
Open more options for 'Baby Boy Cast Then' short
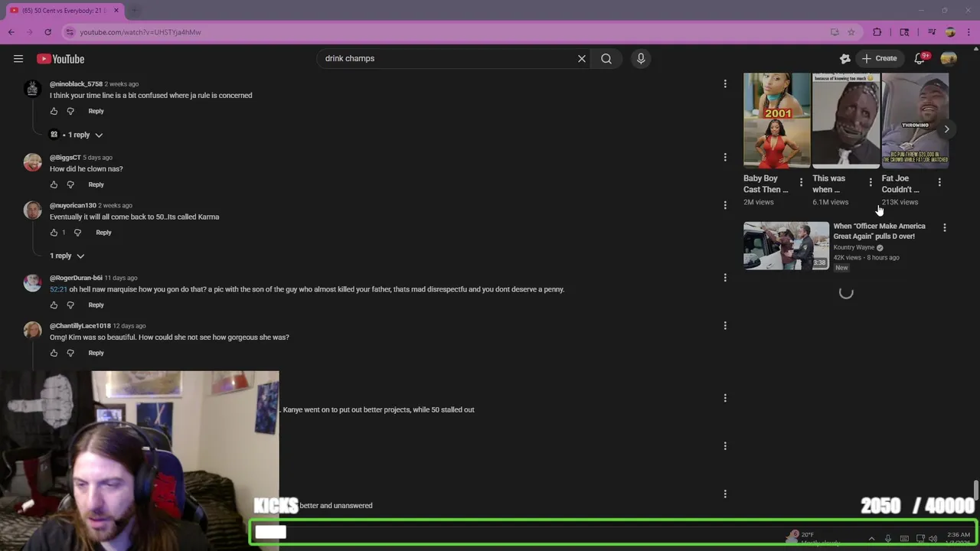tap(801, 182)
